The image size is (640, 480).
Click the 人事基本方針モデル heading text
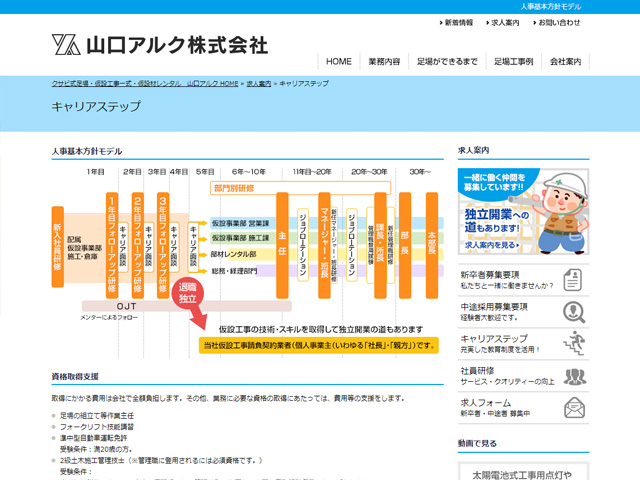click(87, 151)
